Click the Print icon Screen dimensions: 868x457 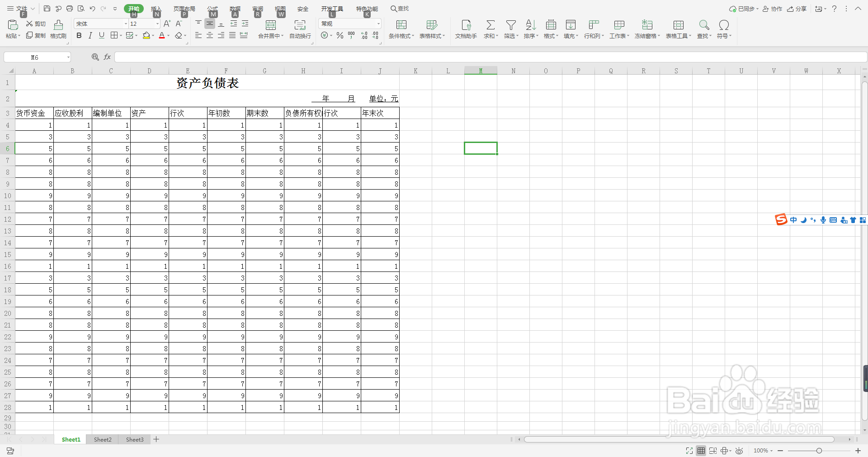coord(70,9)
